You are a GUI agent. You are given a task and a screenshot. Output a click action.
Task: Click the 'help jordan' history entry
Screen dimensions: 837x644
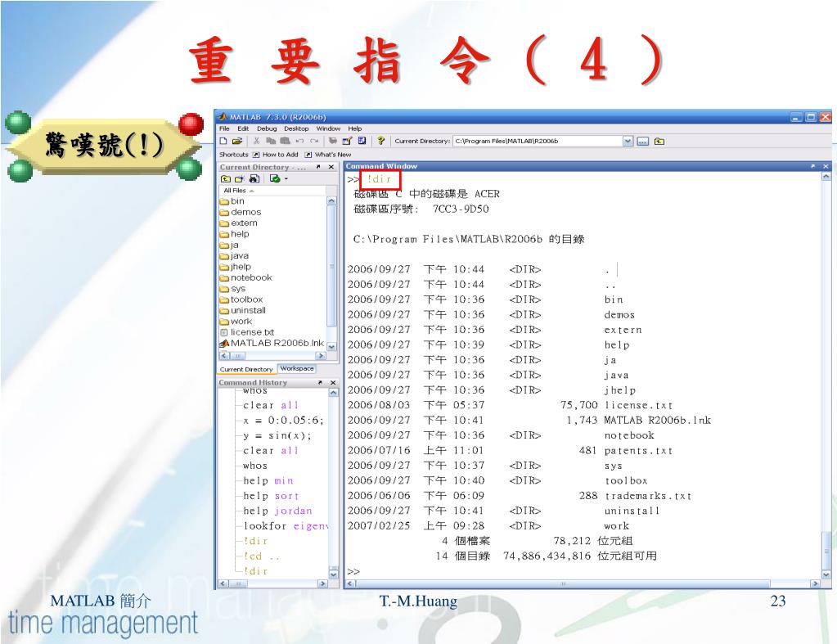(277, 511)
